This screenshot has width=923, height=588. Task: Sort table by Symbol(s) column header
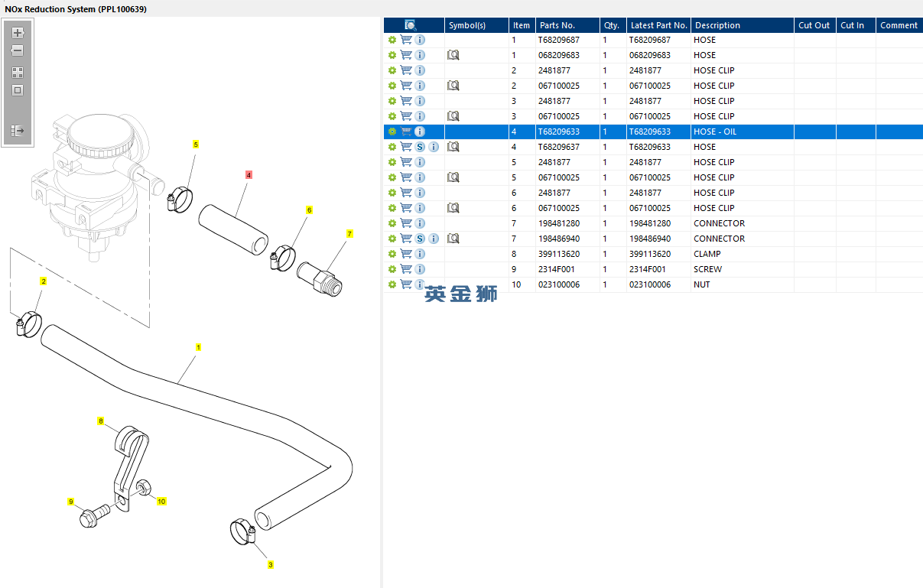click(476, 25)
